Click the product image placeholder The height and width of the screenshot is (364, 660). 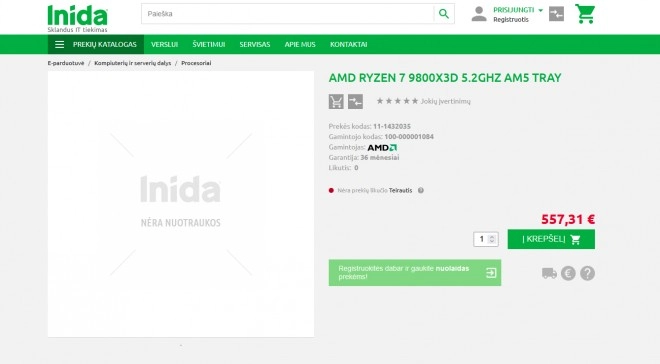click(x=181, y=204)
